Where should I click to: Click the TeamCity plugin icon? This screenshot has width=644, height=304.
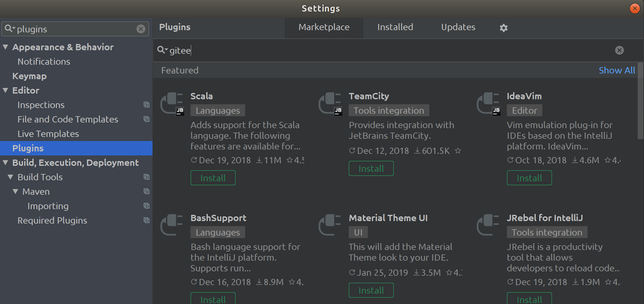[x=330, y=103]
